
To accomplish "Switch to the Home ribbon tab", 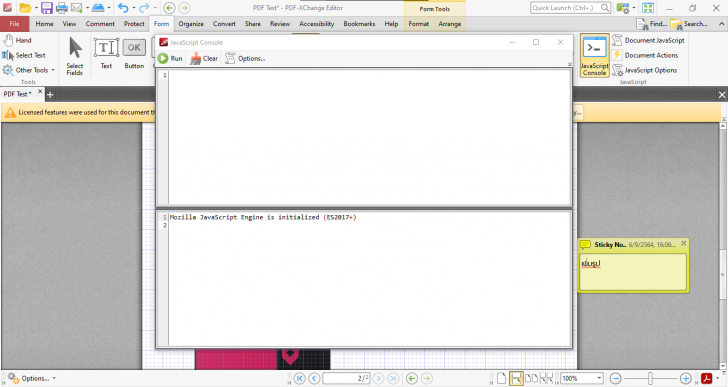I will (x=44, y=24).
